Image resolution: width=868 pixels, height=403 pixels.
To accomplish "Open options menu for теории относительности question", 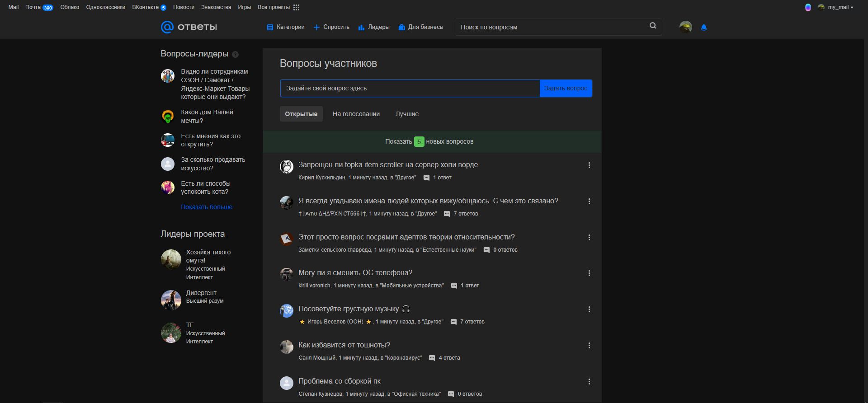I will [589, 238].
